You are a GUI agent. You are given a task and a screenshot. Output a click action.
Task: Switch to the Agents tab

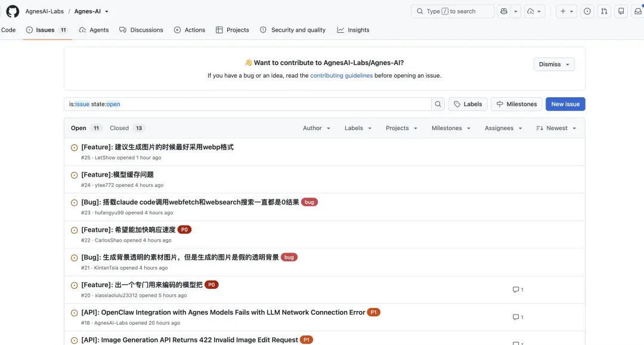(x=94, y=30)
